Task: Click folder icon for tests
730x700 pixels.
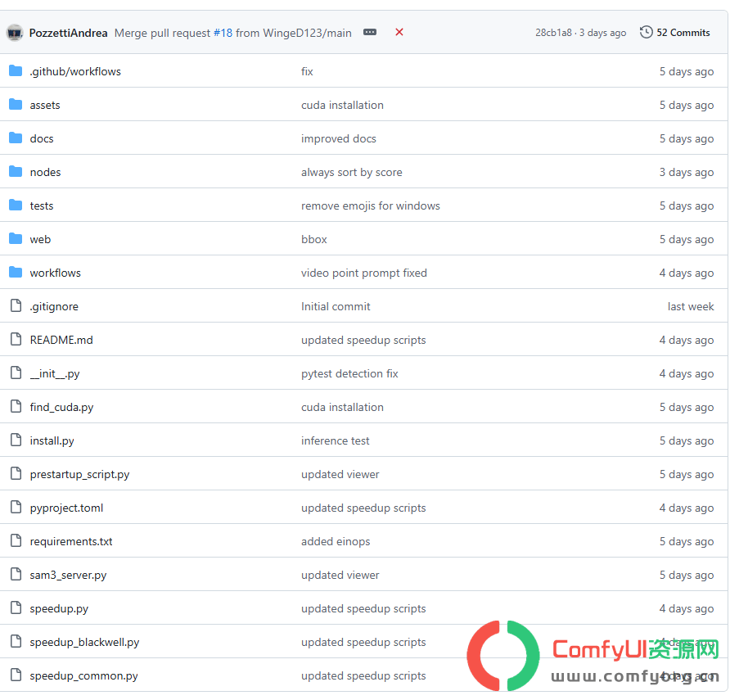Action: (16, 205)
